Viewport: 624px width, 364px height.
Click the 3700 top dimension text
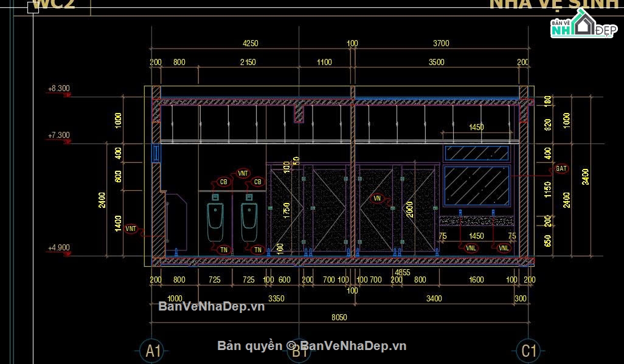[x=441, y=43]
